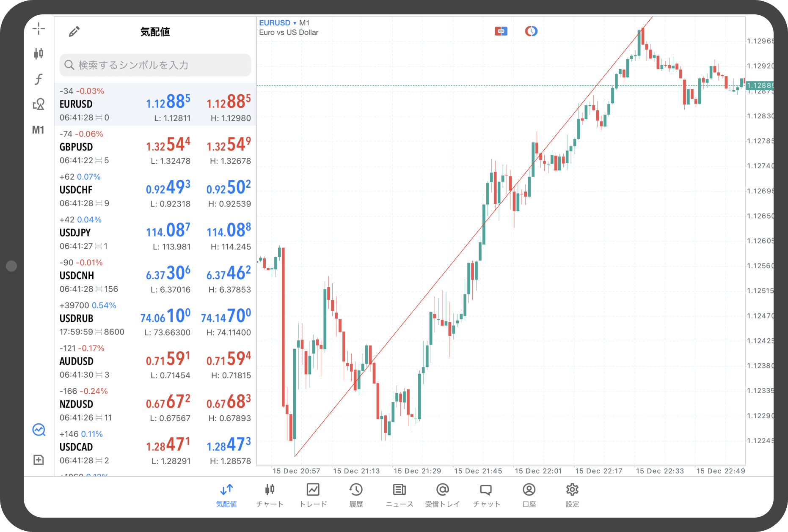788x532 pixels.
Task: Open the new order plus icon
Action: (x=39, y=460)
